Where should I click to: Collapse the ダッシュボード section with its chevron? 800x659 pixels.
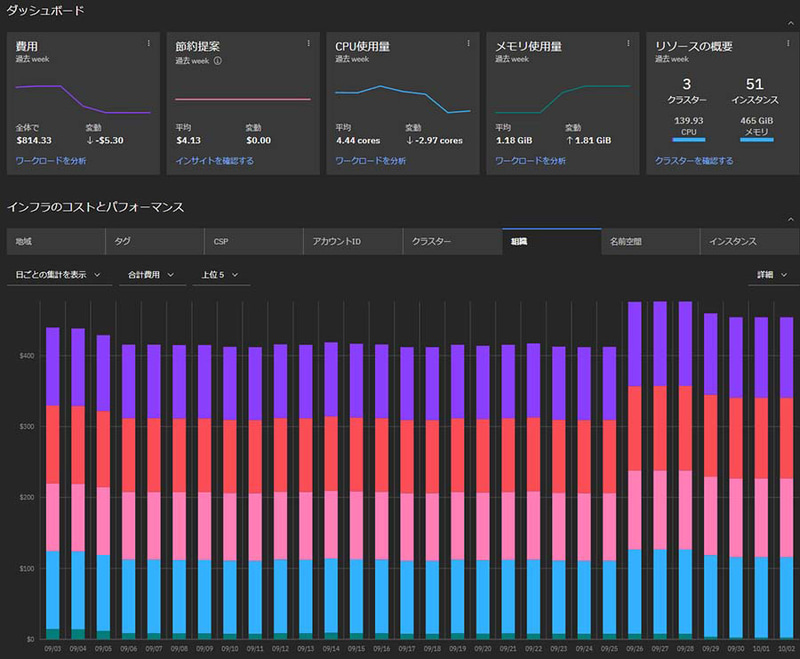(x=790, y=23)
